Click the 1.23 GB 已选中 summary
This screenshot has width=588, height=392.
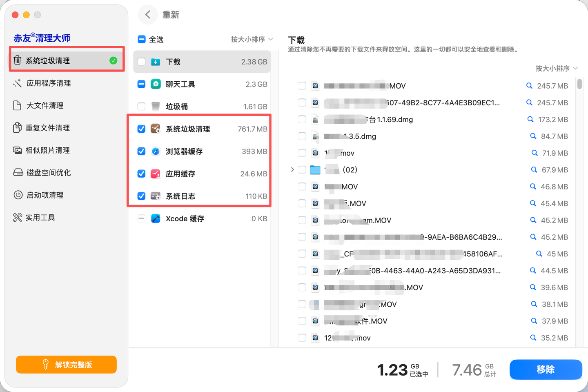point(403,370)
